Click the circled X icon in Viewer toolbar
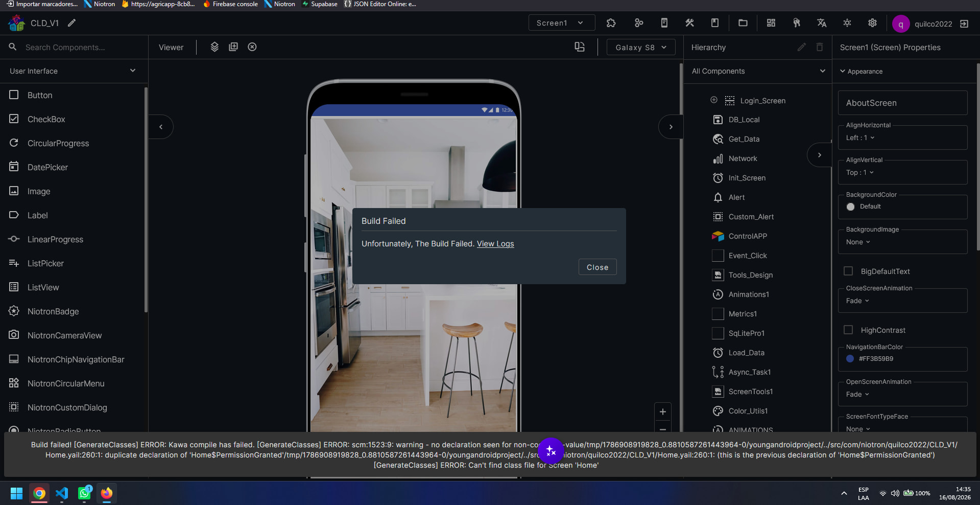The image size is (980, 505). (x=252, y=47)
